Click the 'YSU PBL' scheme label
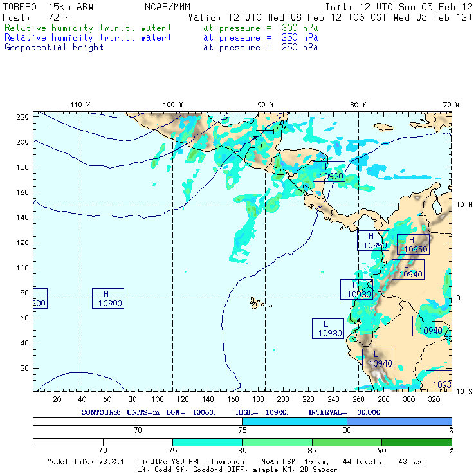This screenshot has height=476, width=476. tap(187, 462)
